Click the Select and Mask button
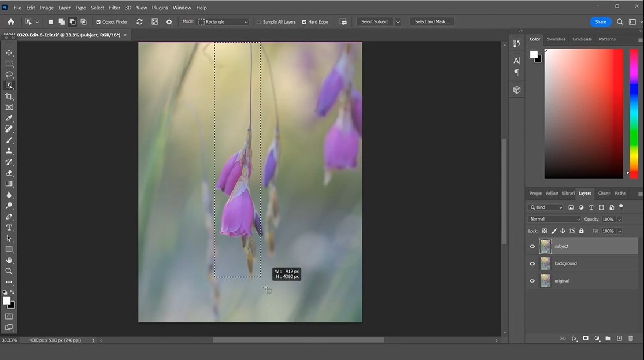644x360 pixels. tap(432, 22)
